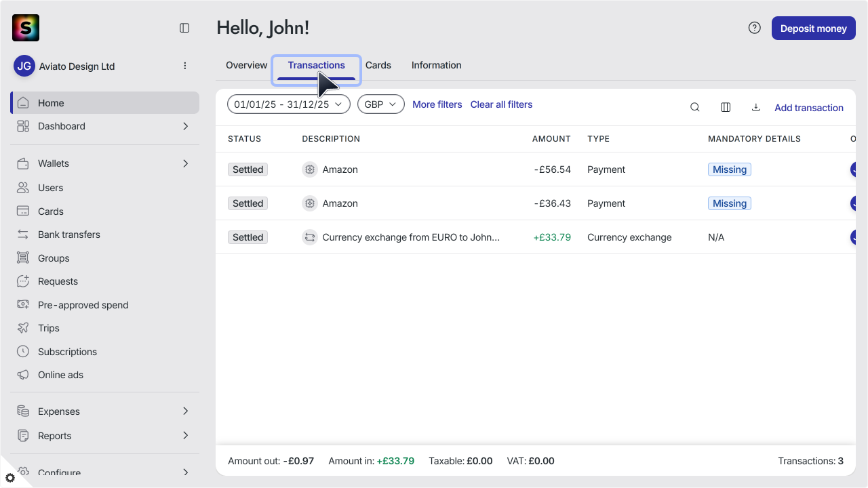
Task: Expand the Configure chevron in the sidebar
Action: [x=185, y=472]
